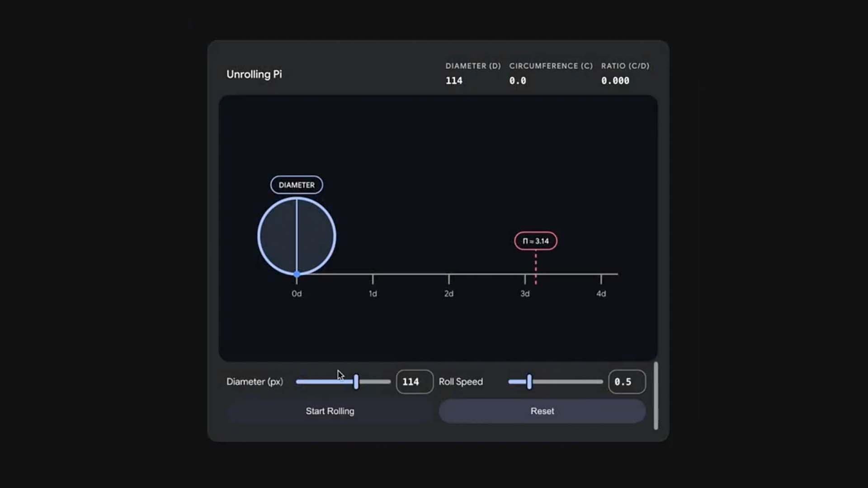Click the 2d tick mark on the number line
Image resolution: width=868 pixels, height=488 pixels.
point(448,278)
